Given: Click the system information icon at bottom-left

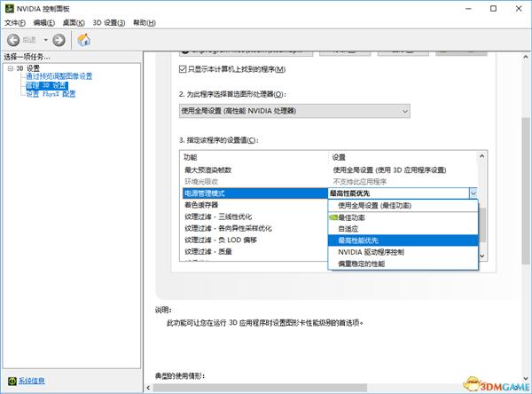Looking at the screenshot, I should coord(12,381).
